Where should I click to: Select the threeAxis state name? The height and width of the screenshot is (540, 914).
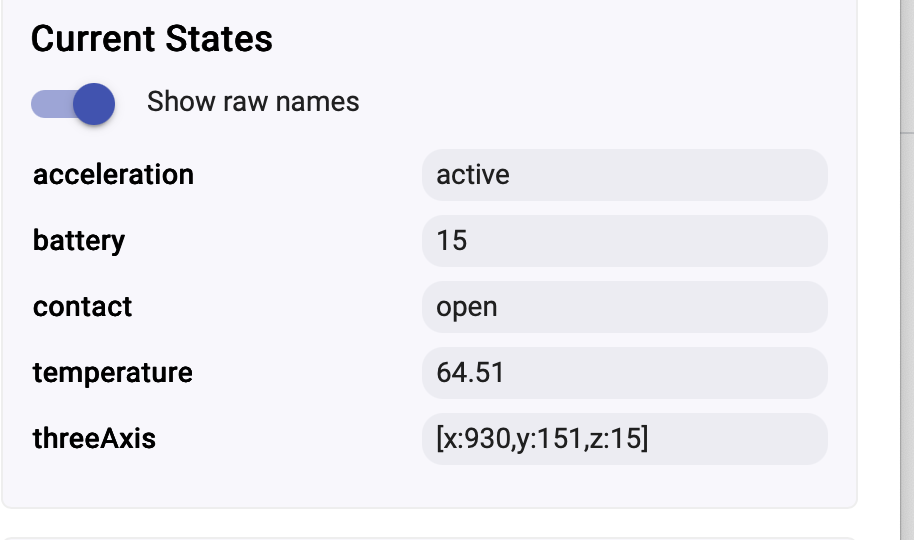pyautogui.click(x=94, y=438)
